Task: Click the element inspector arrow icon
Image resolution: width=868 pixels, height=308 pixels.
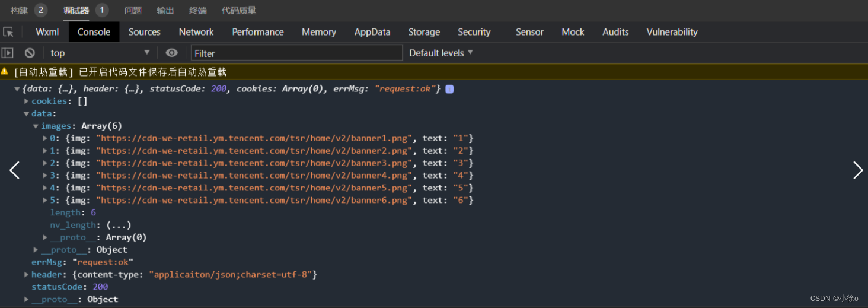Action: [x=8, y=32]
